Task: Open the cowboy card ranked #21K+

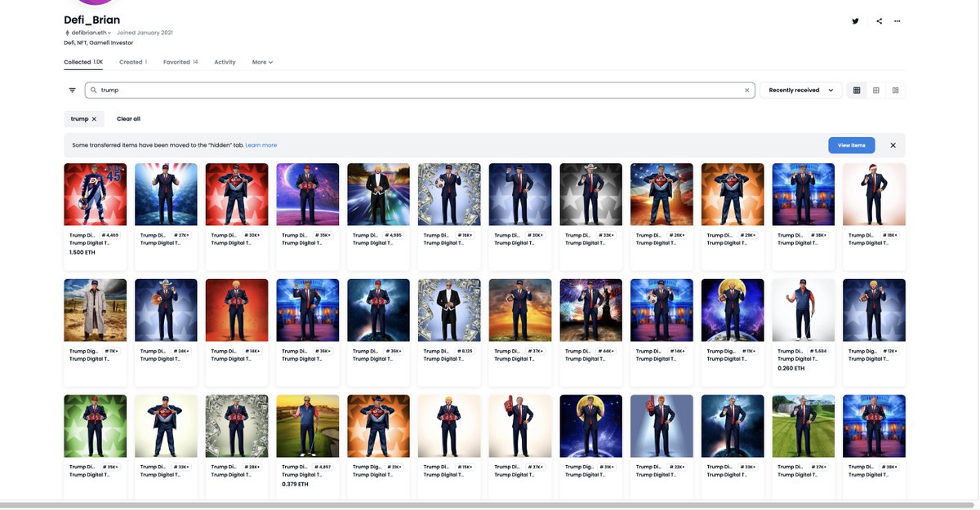Action: coord(378,446)
